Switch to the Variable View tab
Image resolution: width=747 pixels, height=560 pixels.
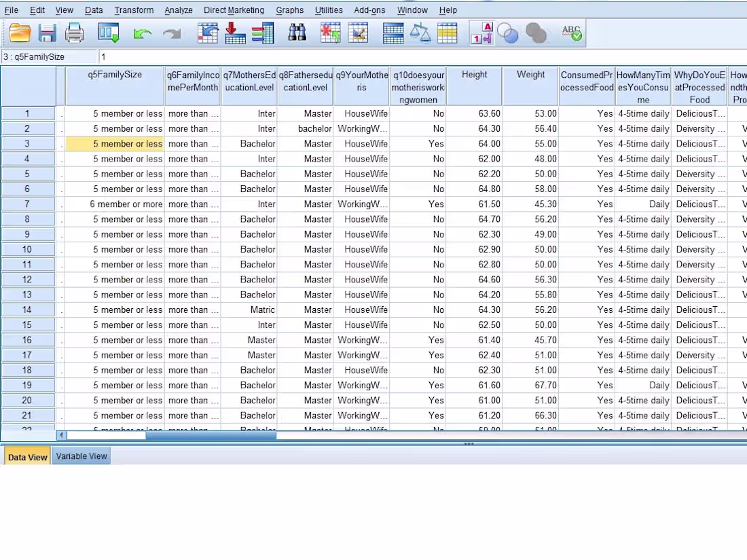click(x=81, y=456)
